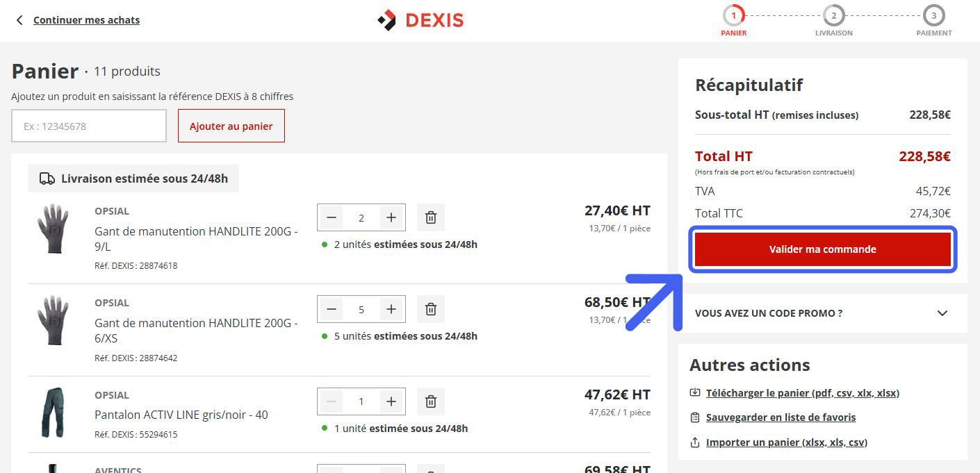The height and width of the screenshot is (473, 980).
Task: Click the Valider ma commande button
Action: pyautogui.click(x=823, y=249)
